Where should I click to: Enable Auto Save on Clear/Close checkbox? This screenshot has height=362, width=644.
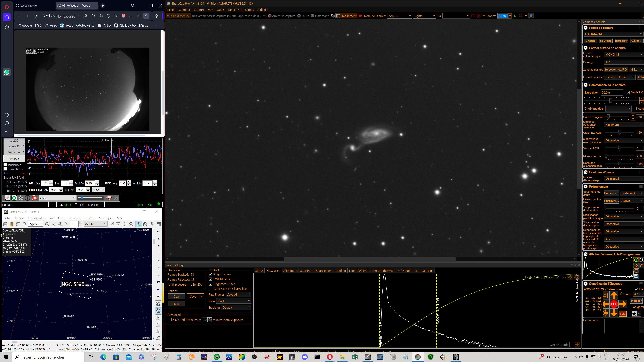pyautogui.click(x=210, y=289)
